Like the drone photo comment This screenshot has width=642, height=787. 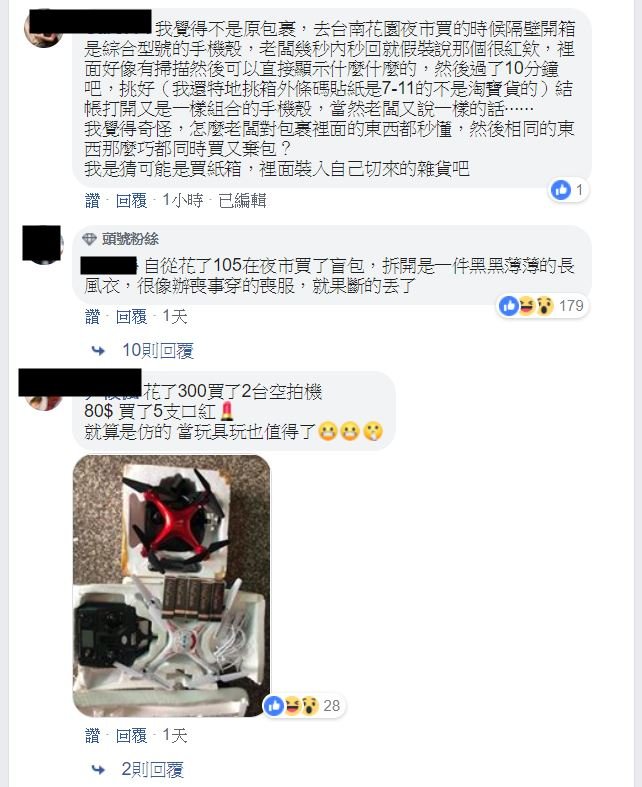click(x=92, y=736)
